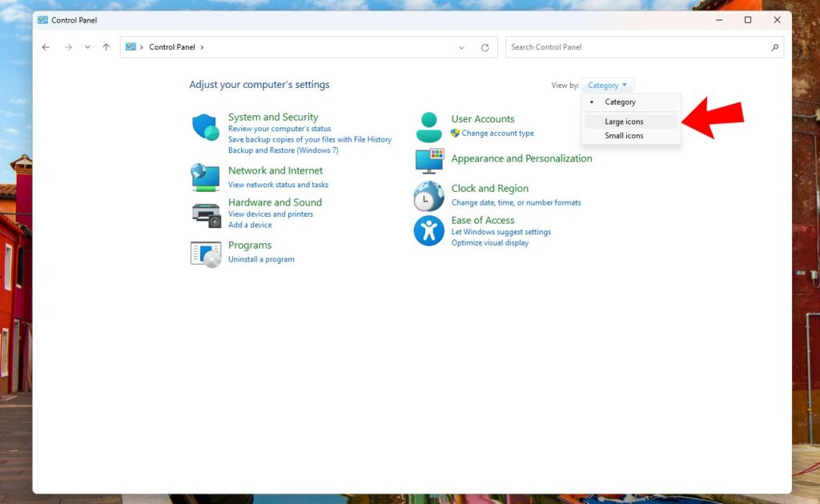Open the Hardware and Sound printer icon
This screenshot has width=820, height=504.
point(206,214)
